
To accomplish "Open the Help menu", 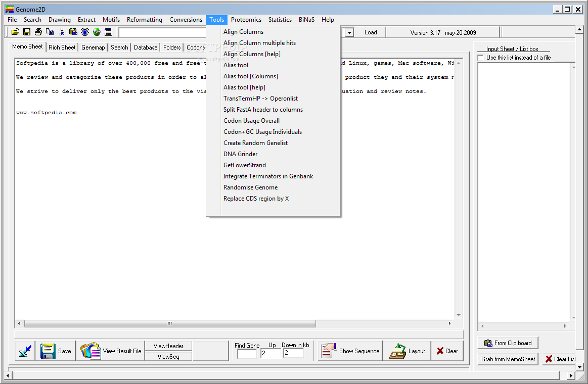I will (328, 20).
